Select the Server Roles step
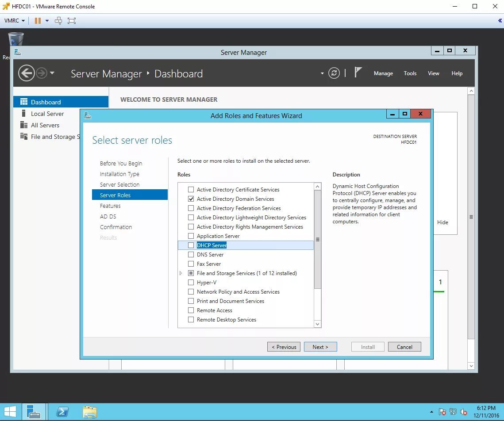Image resolution: width=504 pixels, height=421 pixels. click(x=130, y=195)
